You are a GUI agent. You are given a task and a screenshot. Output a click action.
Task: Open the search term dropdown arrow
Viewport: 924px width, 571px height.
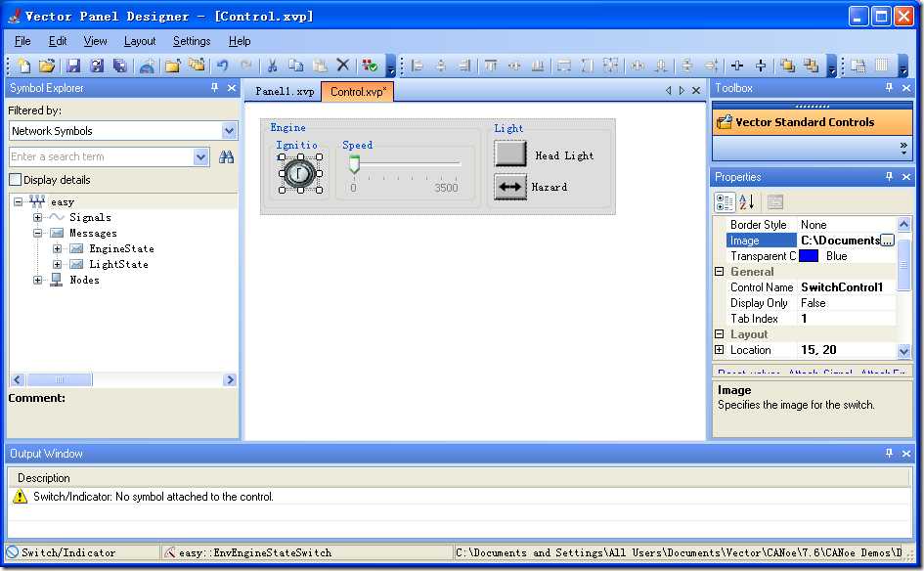(201, 156)
